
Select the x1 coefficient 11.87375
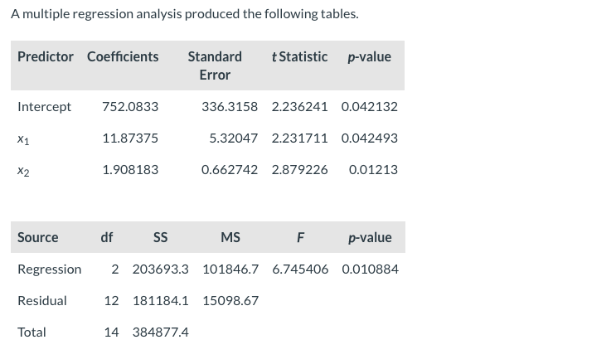(130, 138)
